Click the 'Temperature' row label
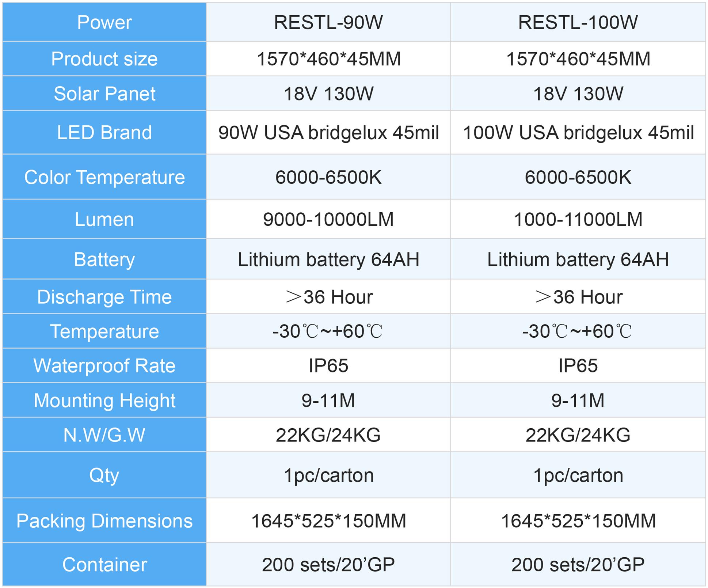 (104, 331)
